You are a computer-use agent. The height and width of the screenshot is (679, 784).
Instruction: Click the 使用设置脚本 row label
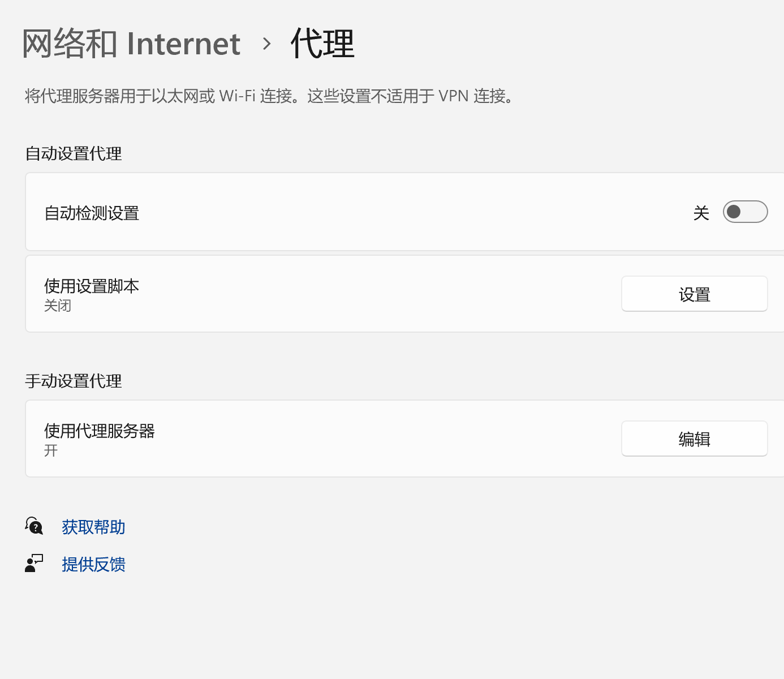(92, 286)
